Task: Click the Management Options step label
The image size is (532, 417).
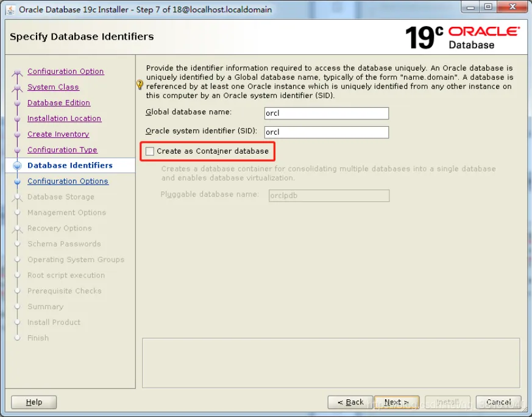Action: [67, 212]
